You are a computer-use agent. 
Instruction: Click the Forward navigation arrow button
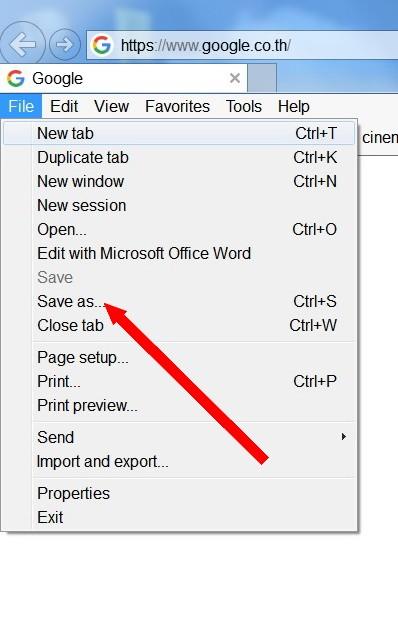click(64, 44)
